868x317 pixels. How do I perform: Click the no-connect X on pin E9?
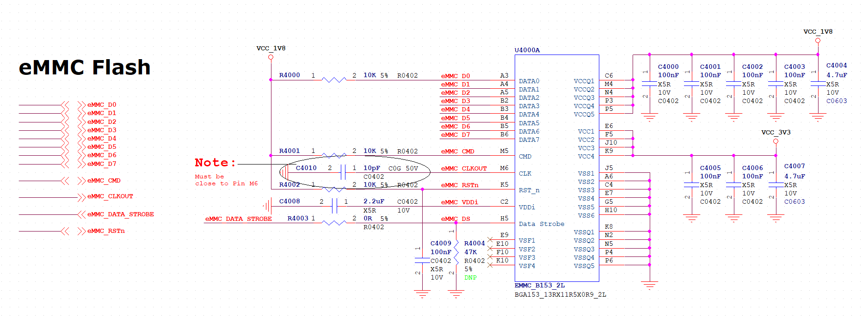(490, 239)
